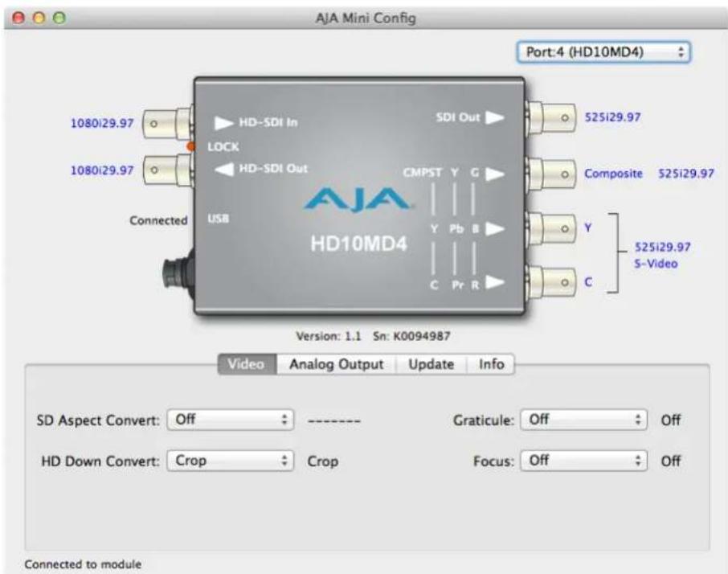This screenshot has height=574, width=728.
Task: Click the C Pr R arrow icon
Action: coord(495,282)
